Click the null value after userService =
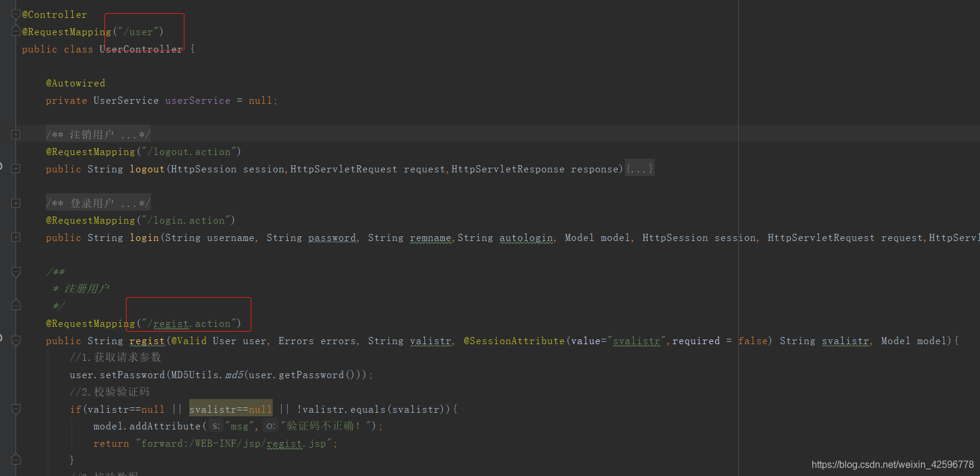 click(260, 100)
